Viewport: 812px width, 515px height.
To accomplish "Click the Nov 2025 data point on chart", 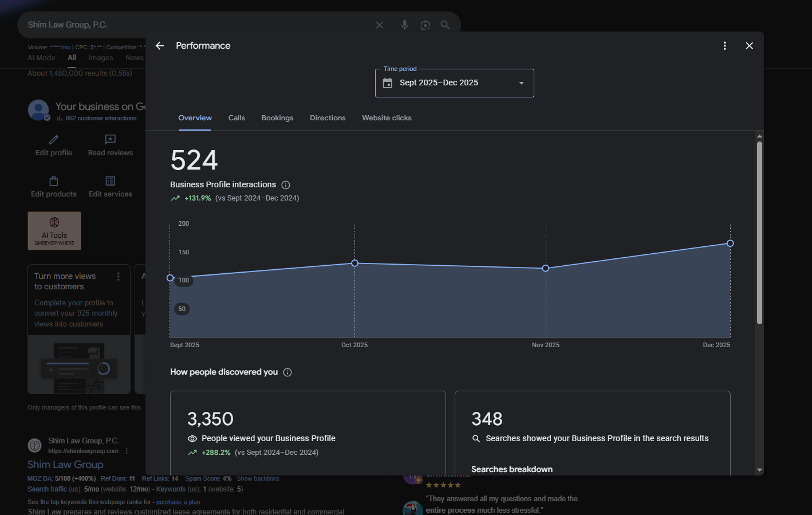I will coord(546,268).
